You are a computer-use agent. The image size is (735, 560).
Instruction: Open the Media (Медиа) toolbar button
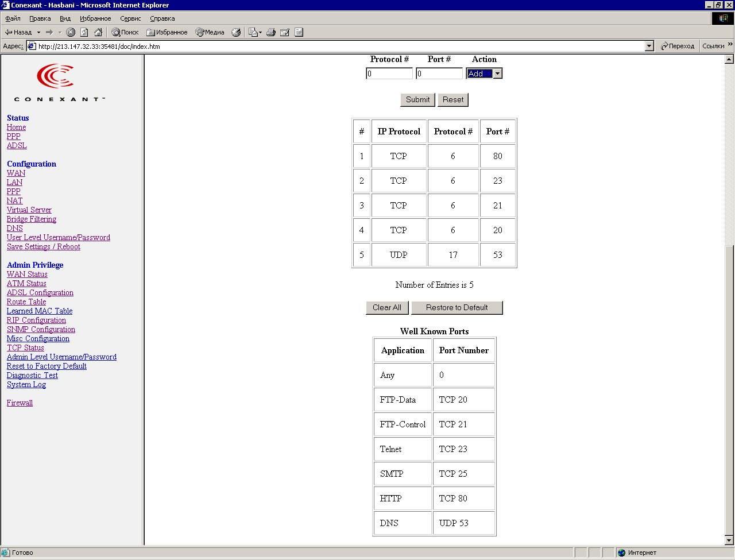[x=210, y=32]
